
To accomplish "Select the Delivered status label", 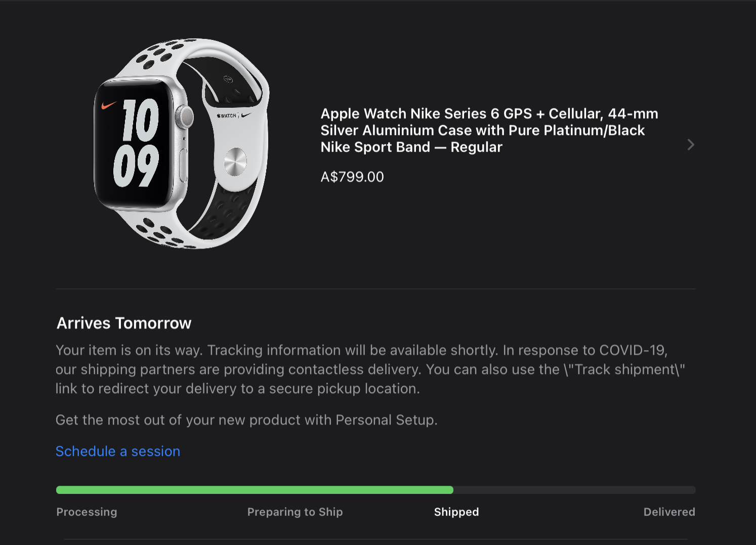I will pyautogui.click(x=669, y=512).
